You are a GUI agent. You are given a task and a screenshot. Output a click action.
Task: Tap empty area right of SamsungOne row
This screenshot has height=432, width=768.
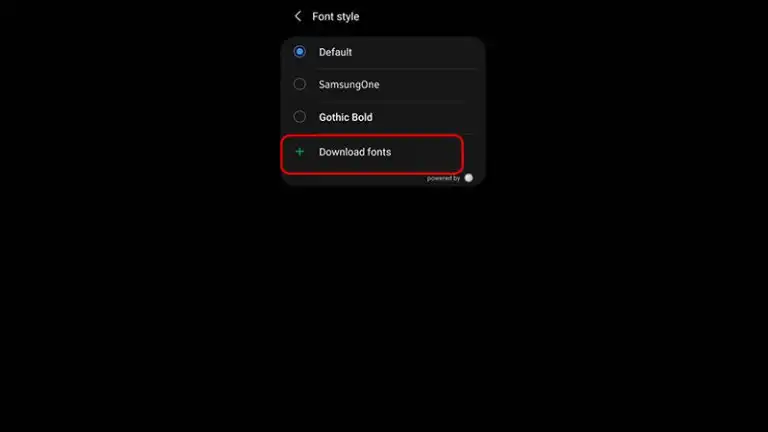[x=431, y=84]
